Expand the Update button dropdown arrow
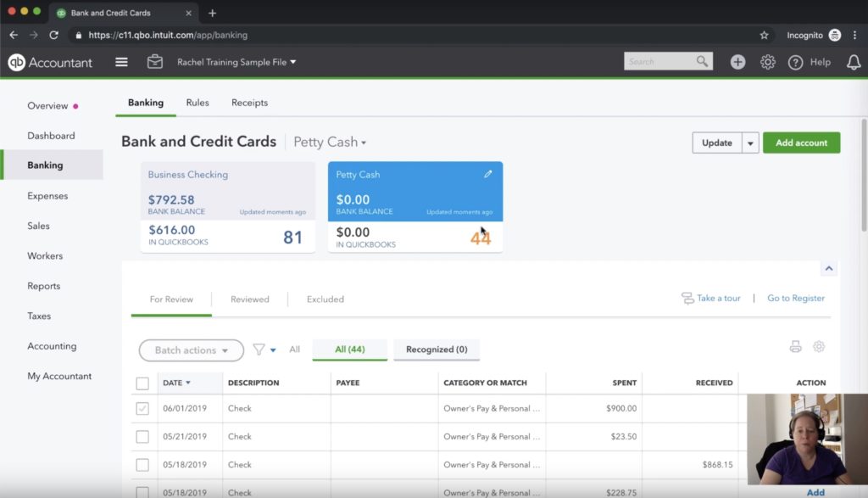 coord(750,143)
